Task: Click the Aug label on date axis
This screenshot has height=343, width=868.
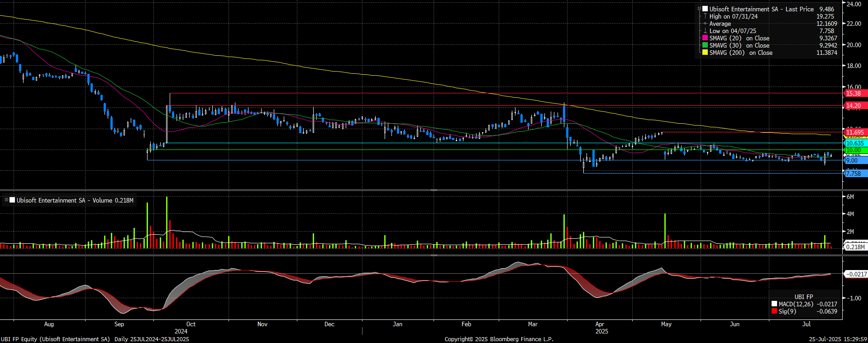Action: pos(49,324)
